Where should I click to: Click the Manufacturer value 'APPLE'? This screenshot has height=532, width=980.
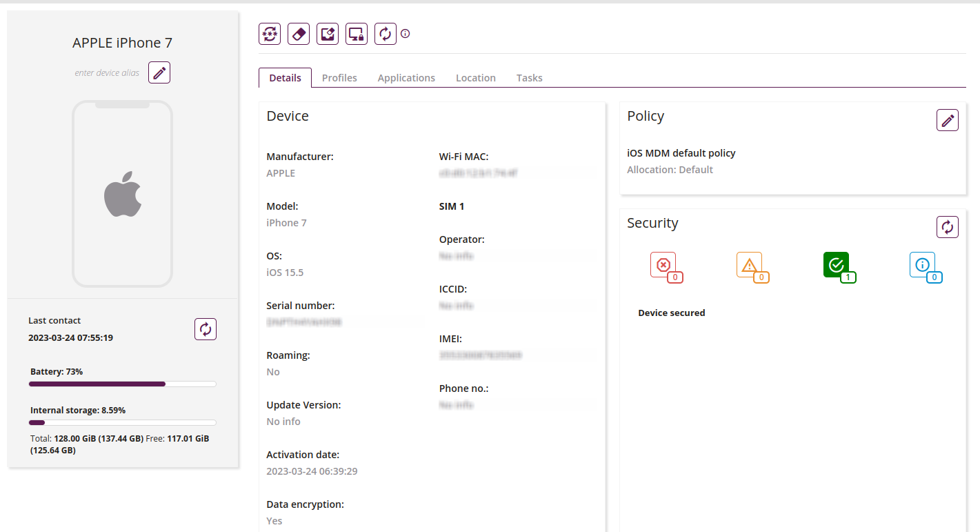(x=281, y=173)
